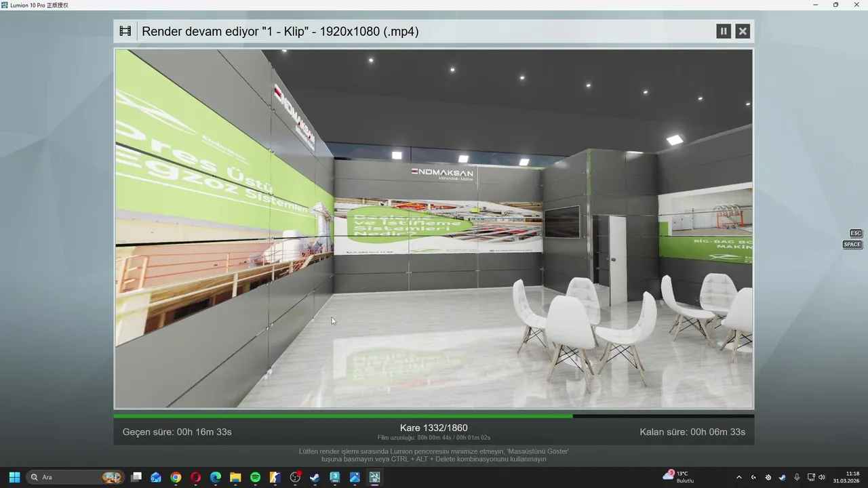Image resolution: width=868 pixels, height=488 pixels.
Task: Open the weather widget showing 13°C
Action: pos(679,476)
